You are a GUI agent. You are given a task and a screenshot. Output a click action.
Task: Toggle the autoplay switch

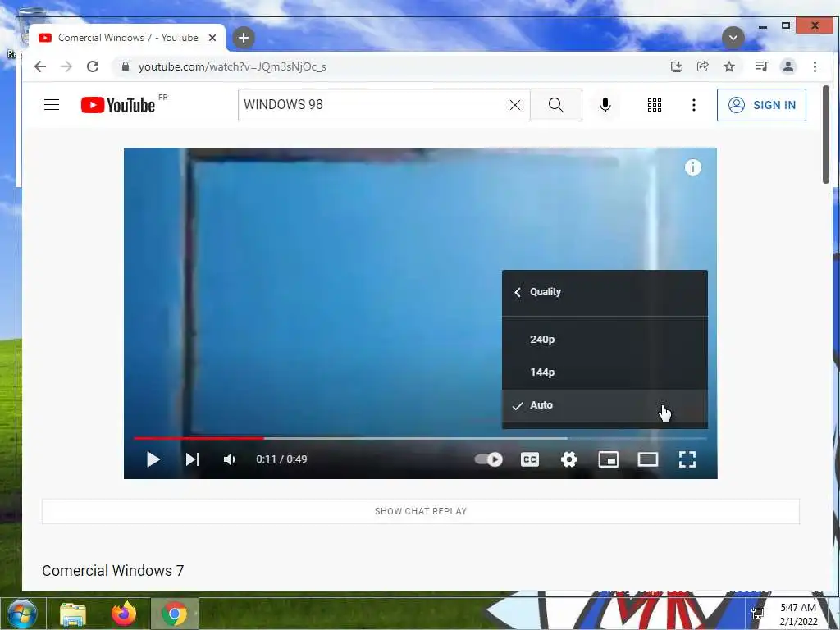coord(489,459)
